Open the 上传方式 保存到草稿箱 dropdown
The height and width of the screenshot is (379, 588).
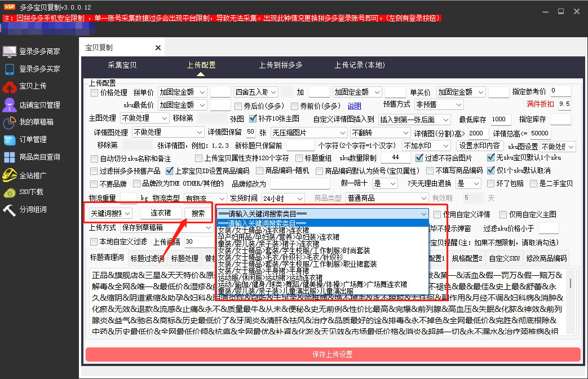[x=166, y=227]
